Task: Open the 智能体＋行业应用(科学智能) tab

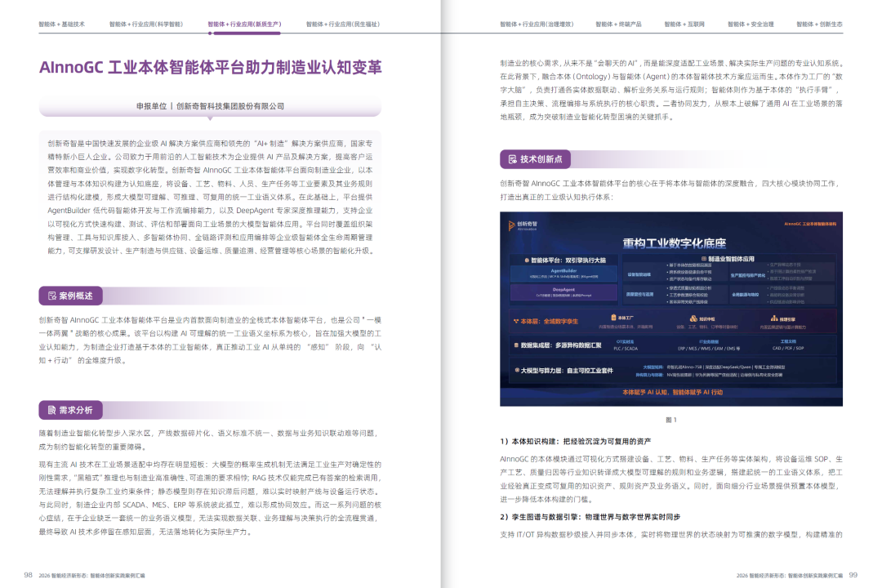Action: point(145,24)
